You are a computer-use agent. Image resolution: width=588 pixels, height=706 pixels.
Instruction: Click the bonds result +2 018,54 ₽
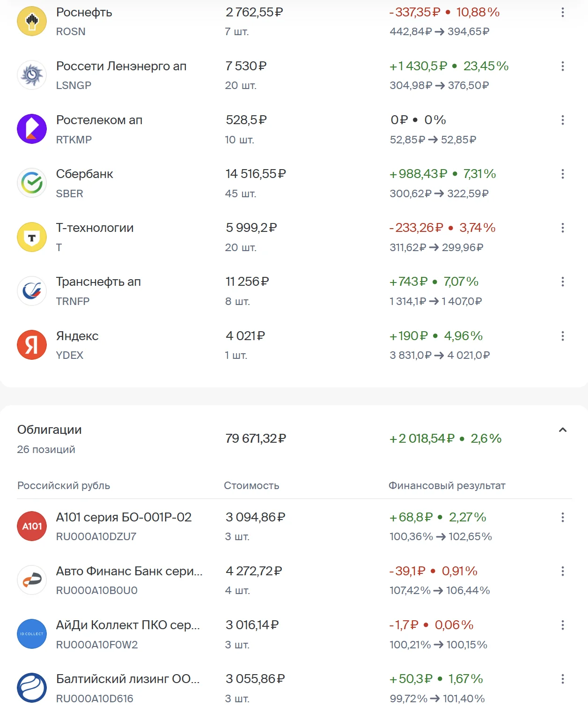422,438
